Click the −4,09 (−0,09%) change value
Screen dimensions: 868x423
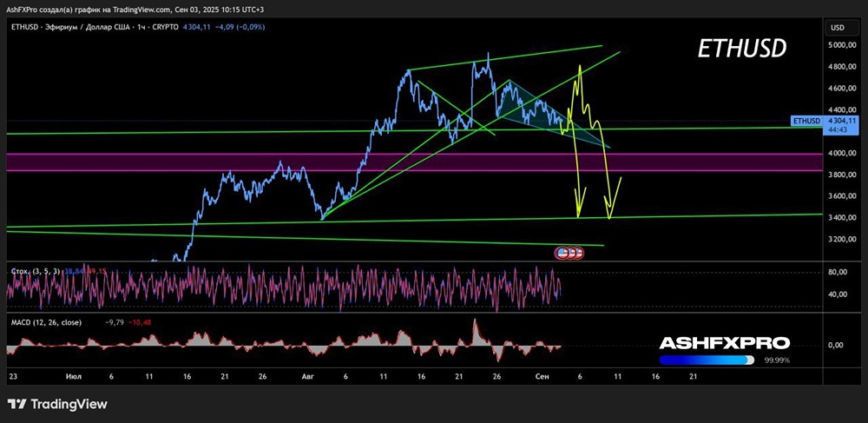(240, 26)
